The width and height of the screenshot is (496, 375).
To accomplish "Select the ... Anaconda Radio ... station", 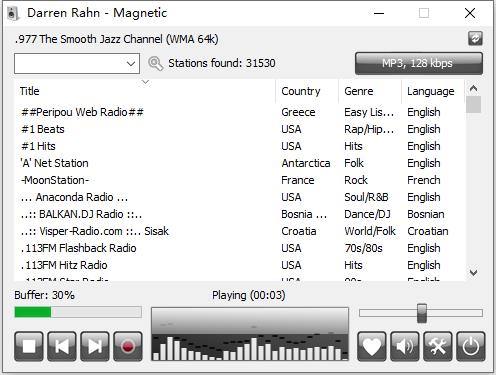I will tap(239, 197).
